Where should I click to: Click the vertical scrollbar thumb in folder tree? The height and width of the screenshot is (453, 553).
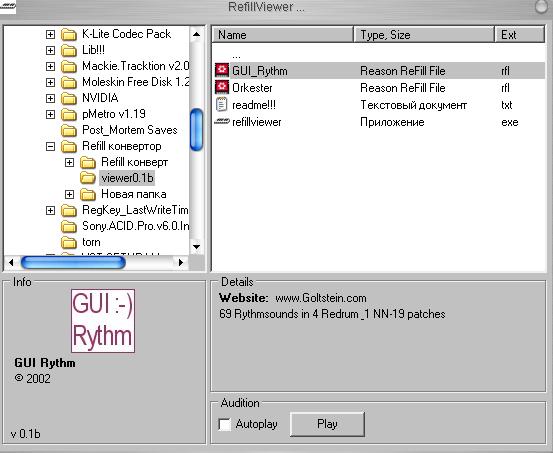(x=196, y=129)
